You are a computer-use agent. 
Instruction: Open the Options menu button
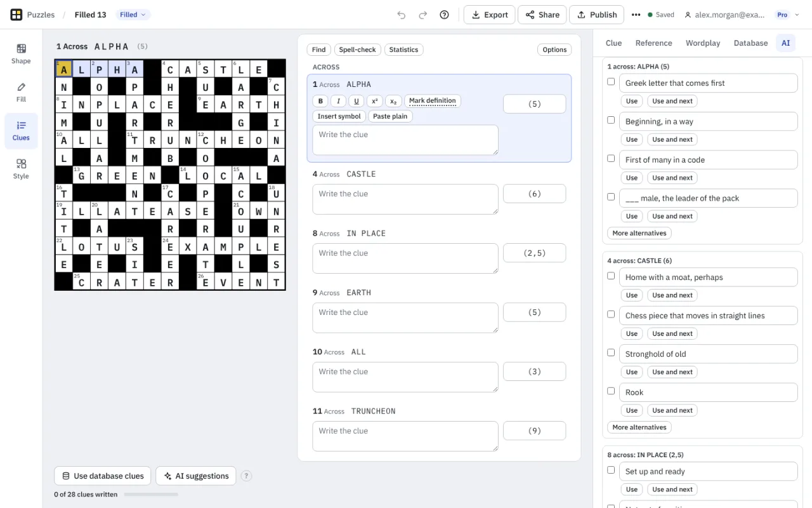click(x=554, y=50)
